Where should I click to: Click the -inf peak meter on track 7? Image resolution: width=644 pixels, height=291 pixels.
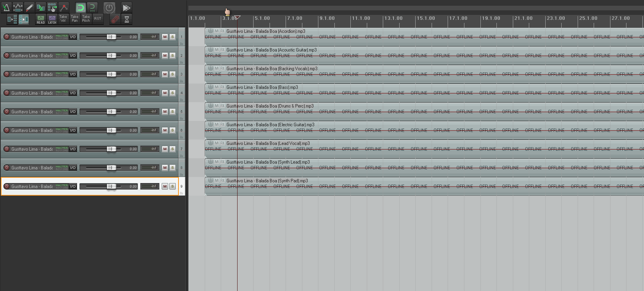tap(150, 149)
